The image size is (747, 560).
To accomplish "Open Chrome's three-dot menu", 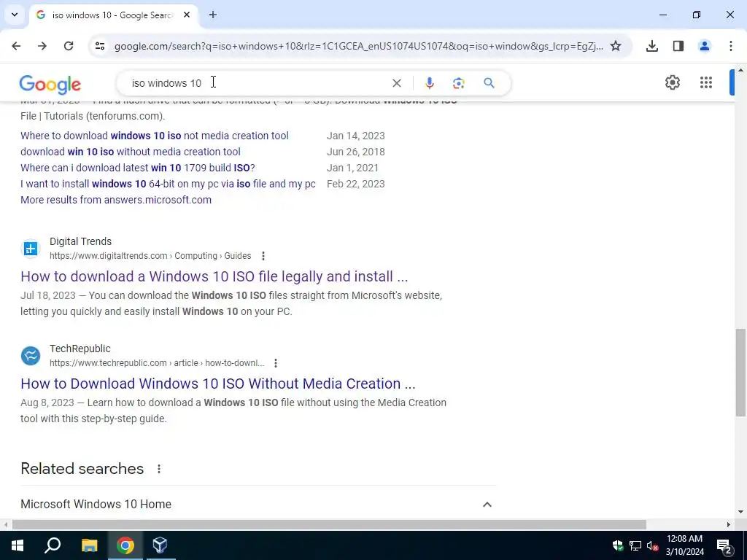I will (731, 46).
